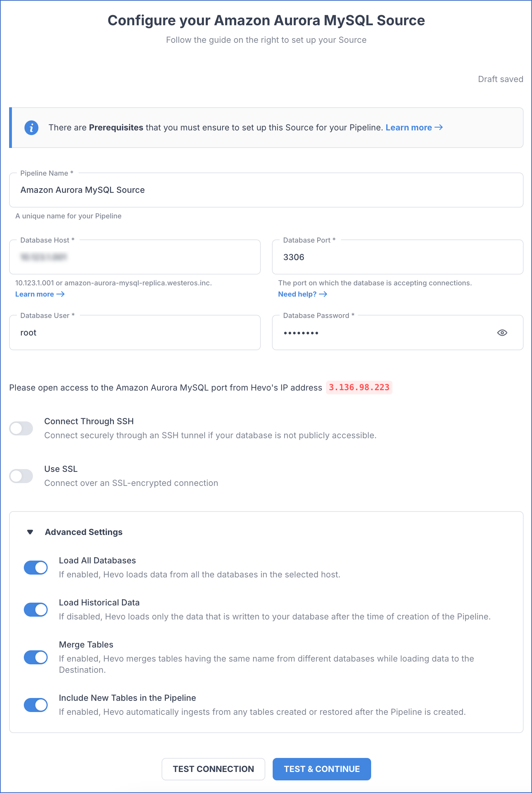Click the blue info icon in prerequisites banner
This screenshot has width=532, height=793.
pyautogui.click(x=31, y=128)
